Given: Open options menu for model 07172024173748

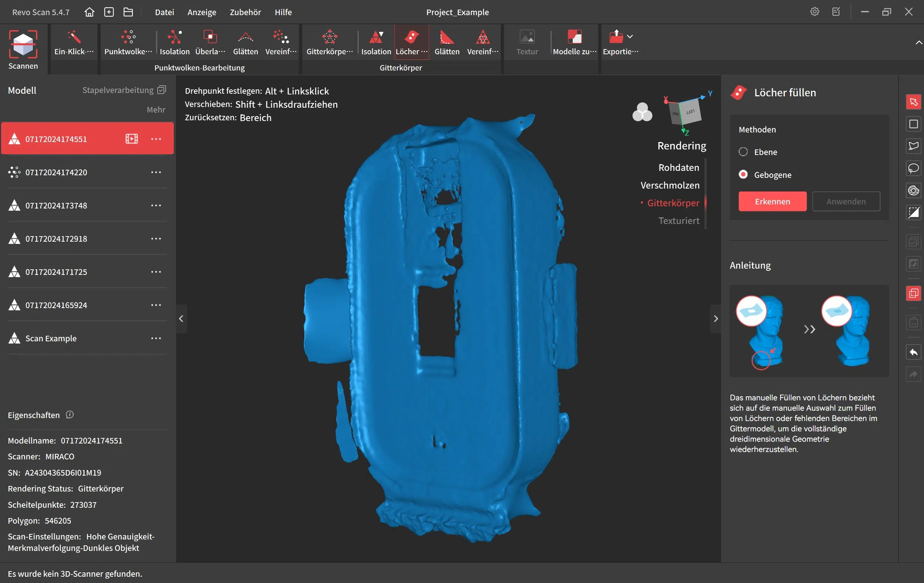Looking at the screenshot, I should [156, 205].
